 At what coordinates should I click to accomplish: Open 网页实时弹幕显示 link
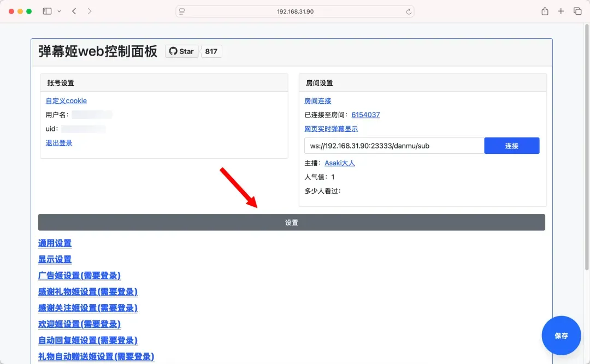(331, 129)
